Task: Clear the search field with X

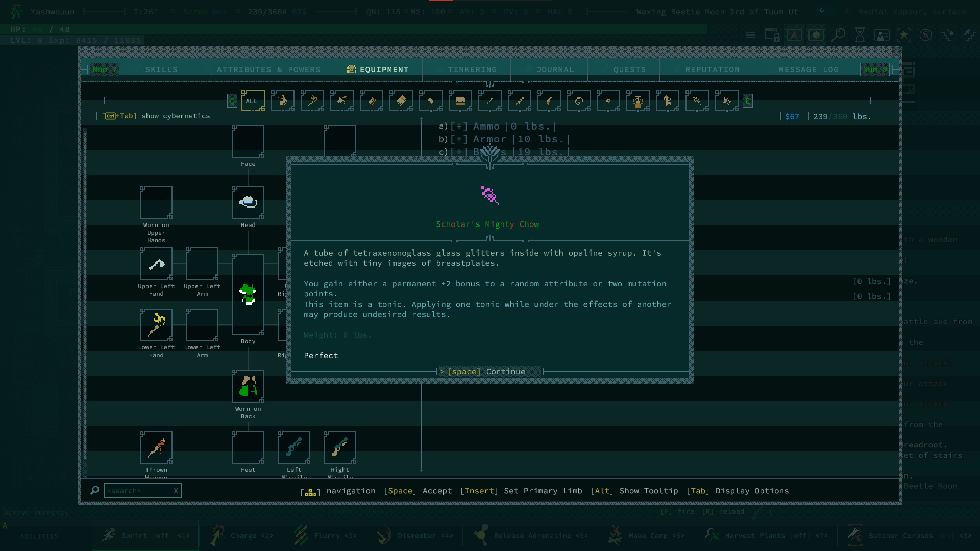Action: click(176, 491)
